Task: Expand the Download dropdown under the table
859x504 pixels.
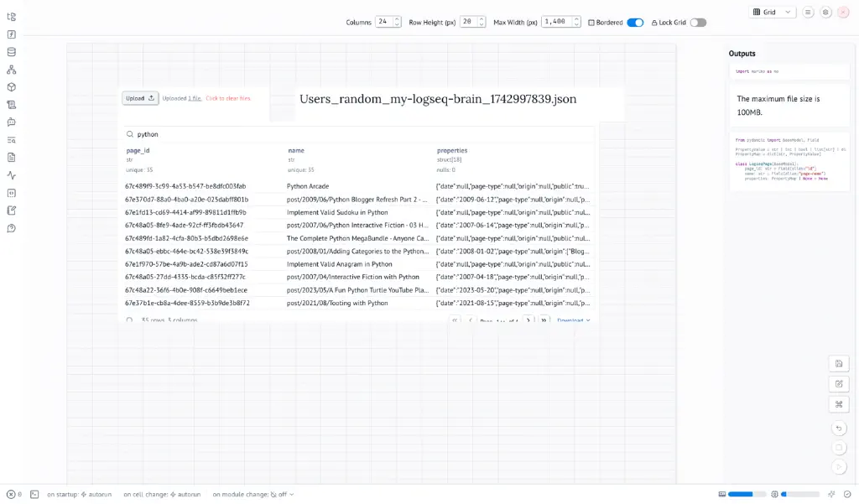Action: pyautogui.click(x=574, y=320)
